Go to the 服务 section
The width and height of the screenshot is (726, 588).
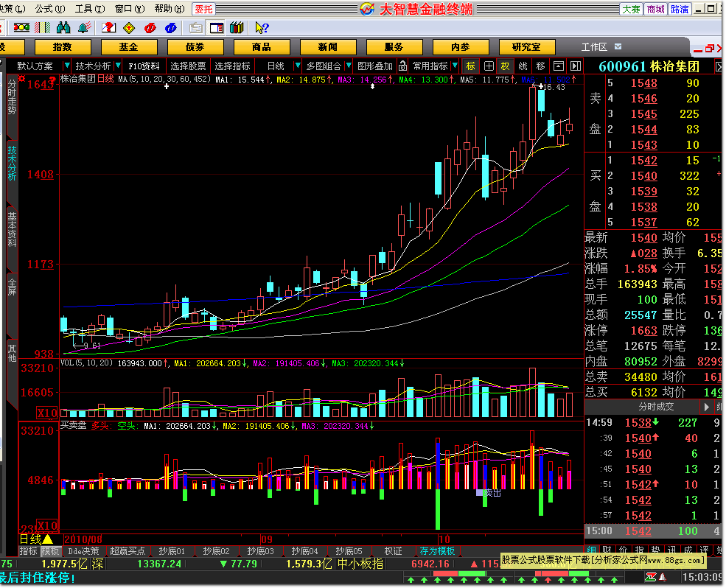[x=394, y=47]
